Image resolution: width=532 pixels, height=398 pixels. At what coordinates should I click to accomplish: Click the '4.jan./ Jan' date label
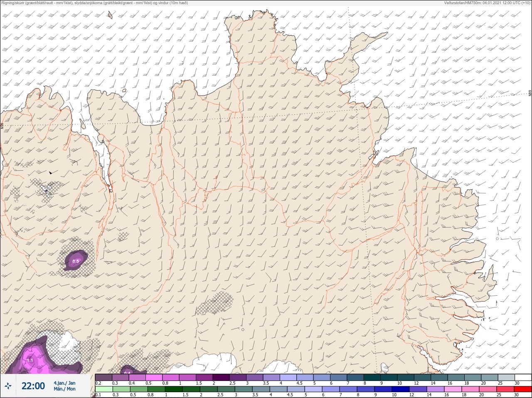coord(64,383)
